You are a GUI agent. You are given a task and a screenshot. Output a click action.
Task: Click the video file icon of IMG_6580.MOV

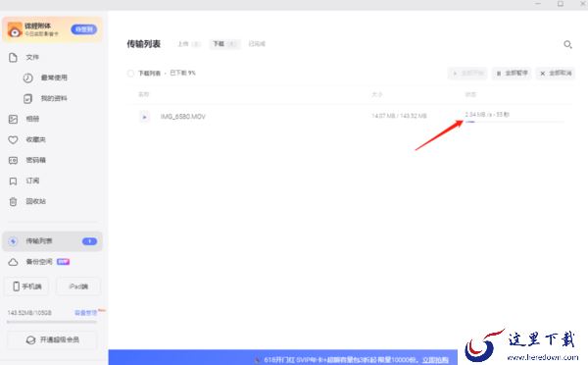[x=144, y=117]
